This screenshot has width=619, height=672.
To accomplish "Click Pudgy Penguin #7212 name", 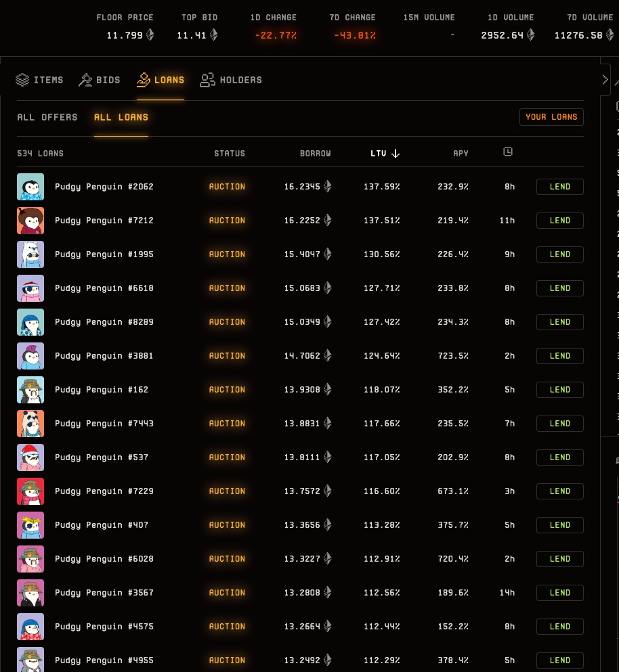I will 104,221.
